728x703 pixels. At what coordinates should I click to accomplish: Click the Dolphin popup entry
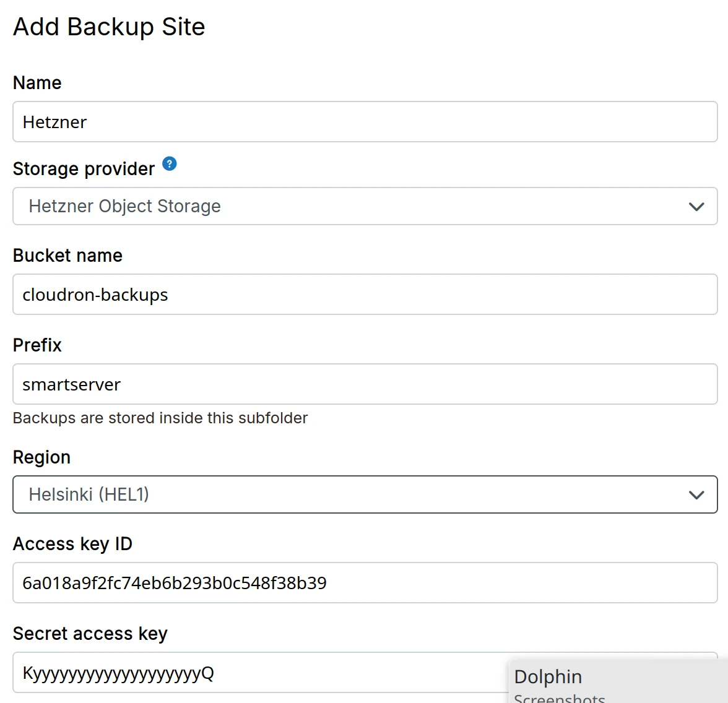click(548, 676)
